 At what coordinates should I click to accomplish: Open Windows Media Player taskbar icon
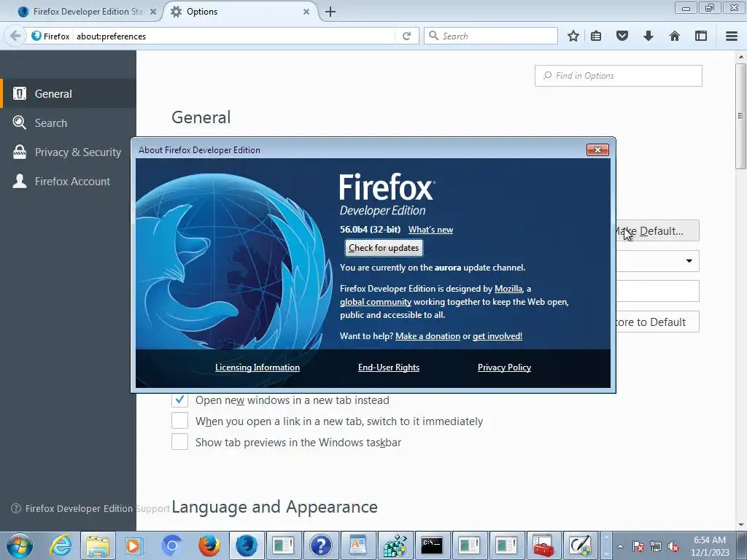pos(133,545)
